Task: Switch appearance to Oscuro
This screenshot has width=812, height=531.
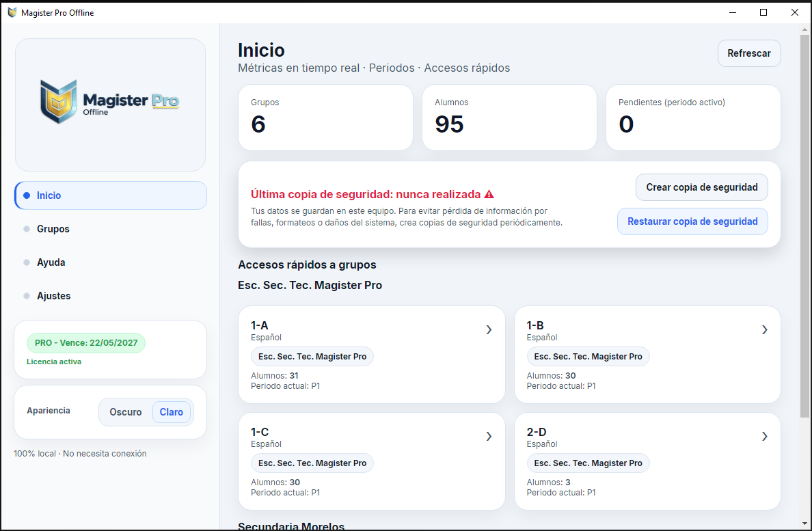Action: point(125,412)
